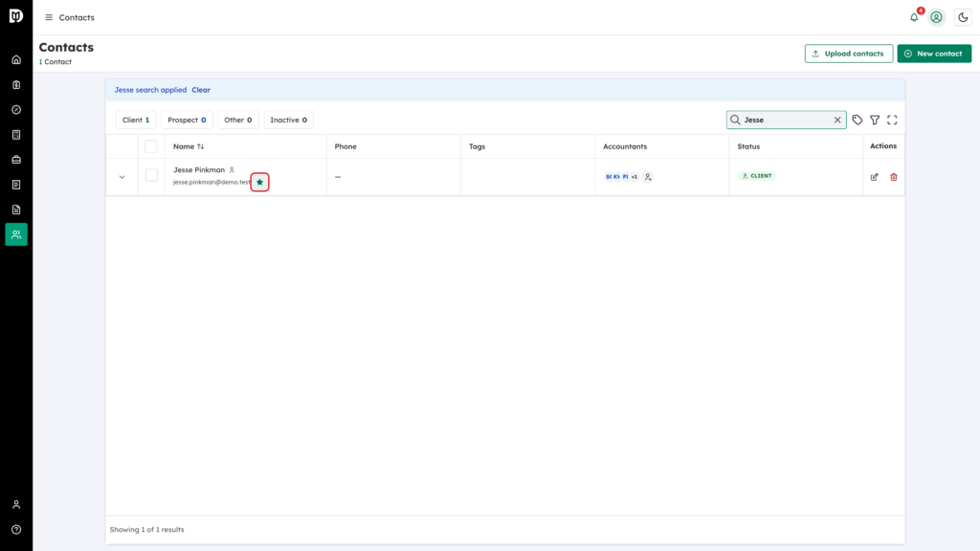Open the briefcase icon in the sidebar
The height and width of the screenshot is (551, 980).
16,160
